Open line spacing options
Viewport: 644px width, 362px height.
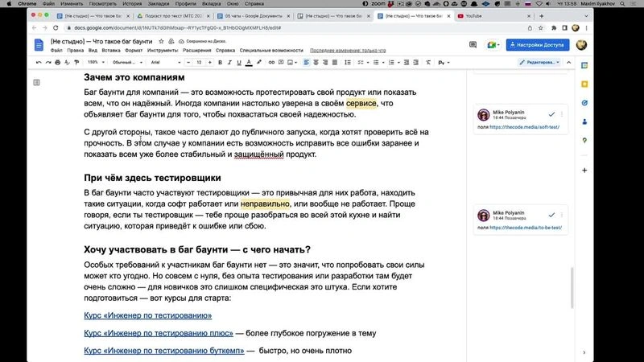pos(348,63)
